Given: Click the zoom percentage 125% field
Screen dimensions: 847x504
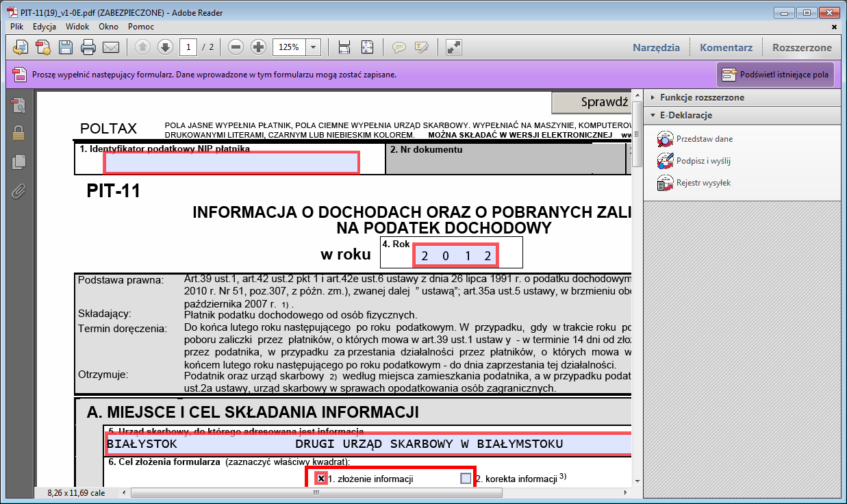Looking at the screenshot, I should [x=289, y=47].
